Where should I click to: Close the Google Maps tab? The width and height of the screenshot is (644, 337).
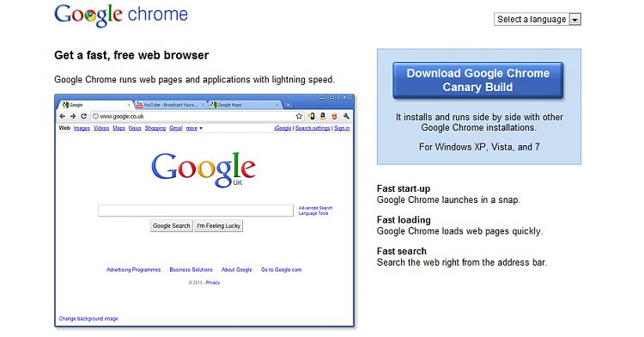277,105
